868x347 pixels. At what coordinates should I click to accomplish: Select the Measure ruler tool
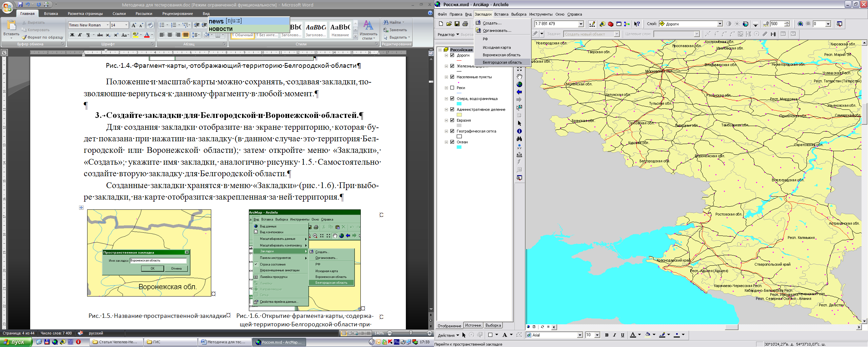519,155
